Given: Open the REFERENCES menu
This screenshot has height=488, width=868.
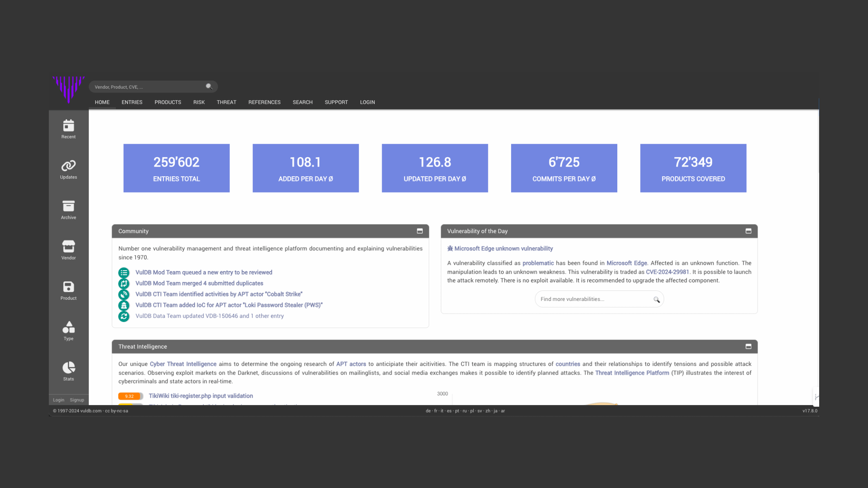Looking at the screenshot, I should 264,102.
